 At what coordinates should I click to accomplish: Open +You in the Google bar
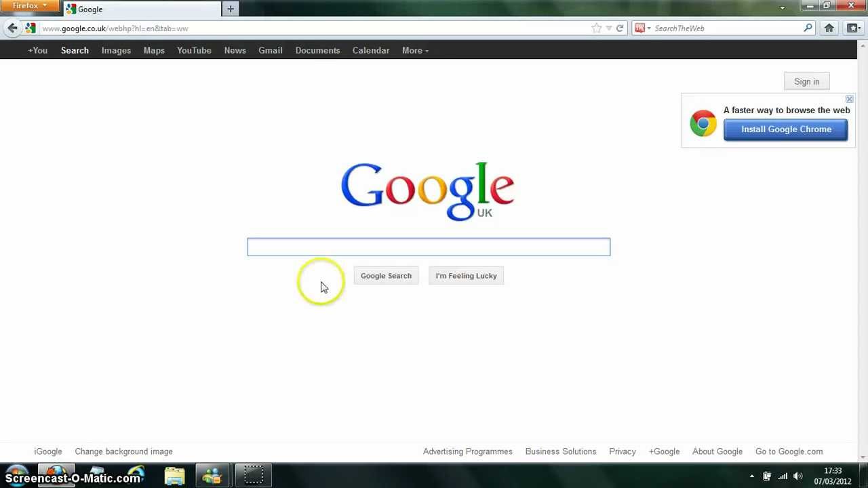(x=37, y=50)
